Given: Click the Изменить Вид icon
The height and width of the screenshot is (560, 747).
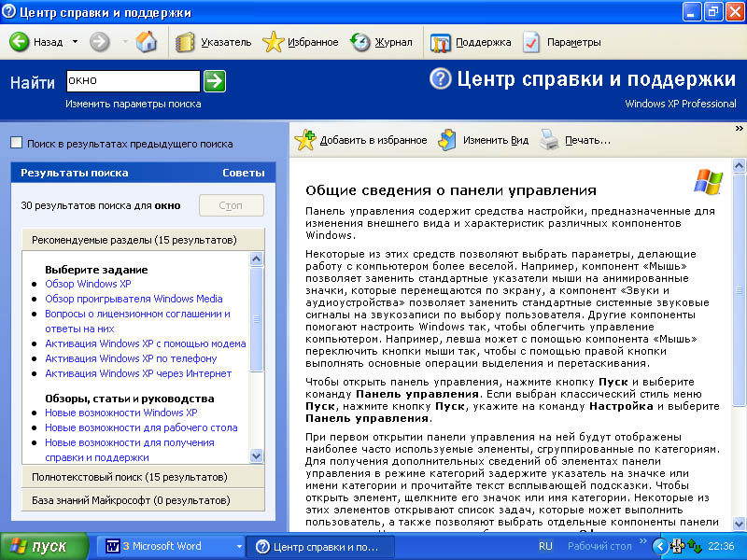Looking at the screenshot, I should click(x=447, y=140).
